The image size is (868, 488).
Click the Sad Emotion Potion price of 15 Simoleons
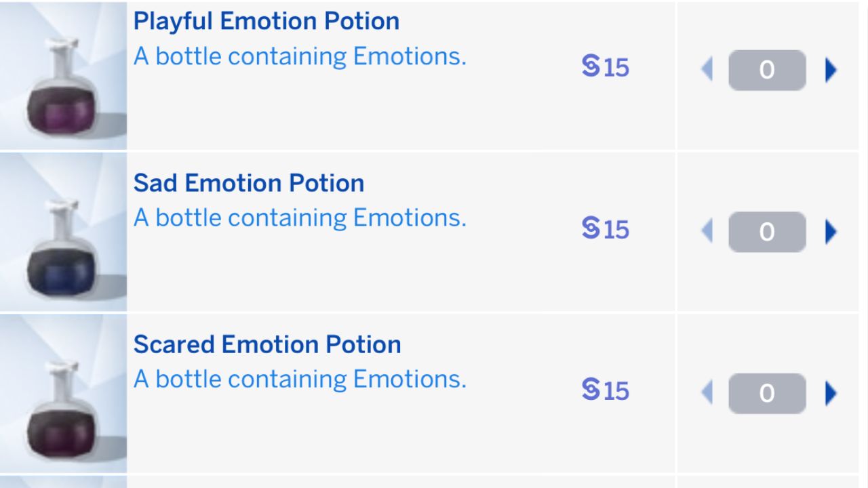click(x=606, y=229)
